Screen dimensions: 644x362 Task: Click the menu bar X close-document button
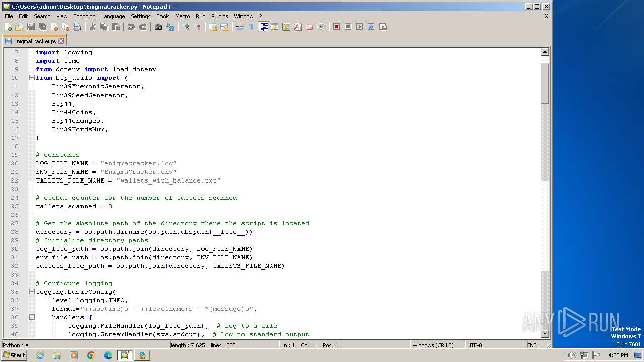pos(546,16)
